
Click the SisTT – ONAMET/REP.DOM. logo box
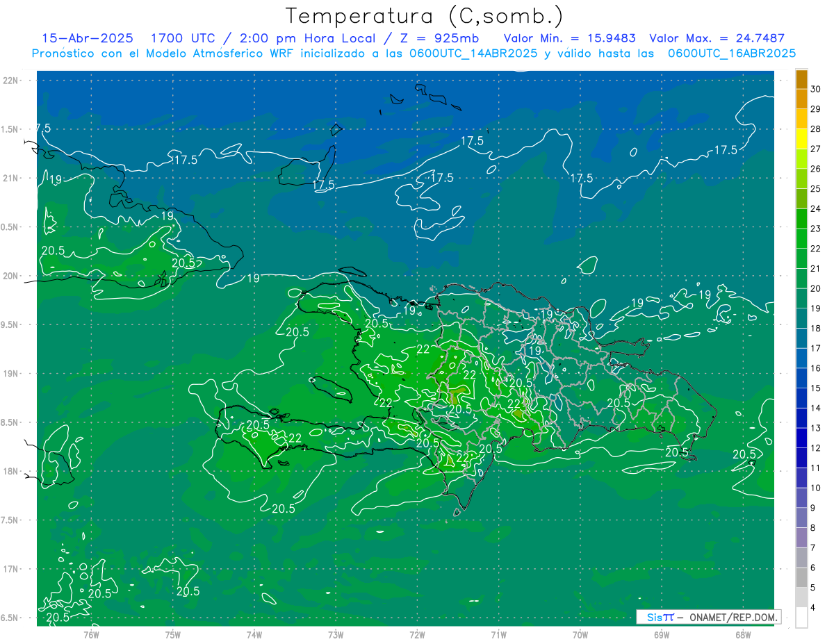(x=708, y=617)
